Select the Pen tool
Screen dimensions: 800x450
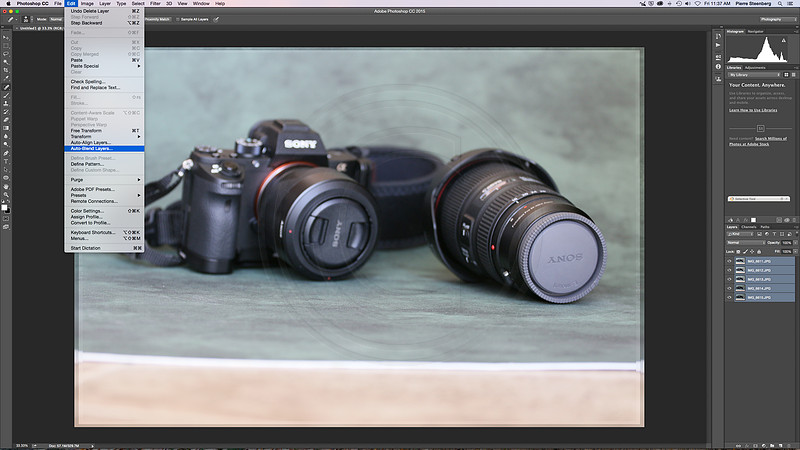point(6,153)
